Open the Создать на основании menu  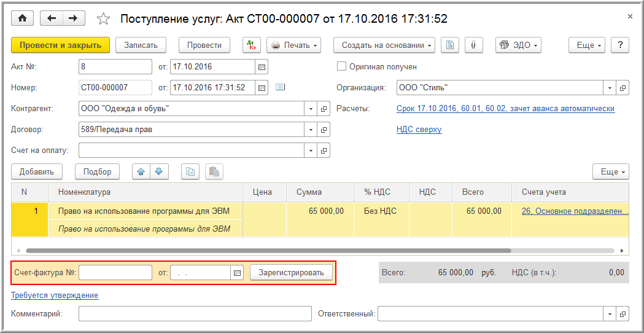click(x=384, y=45)
